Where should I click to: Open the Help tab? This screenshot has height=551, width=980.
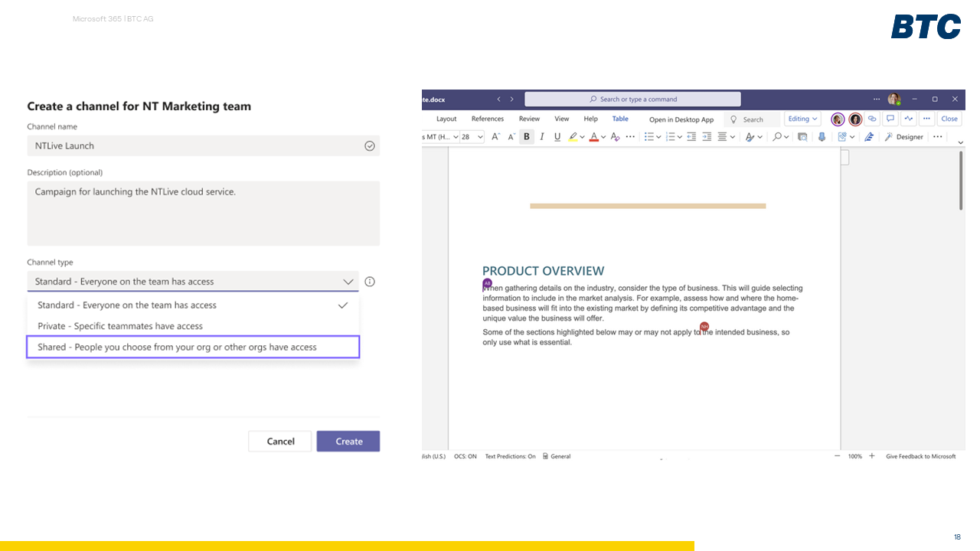click(x=590, y=119)
